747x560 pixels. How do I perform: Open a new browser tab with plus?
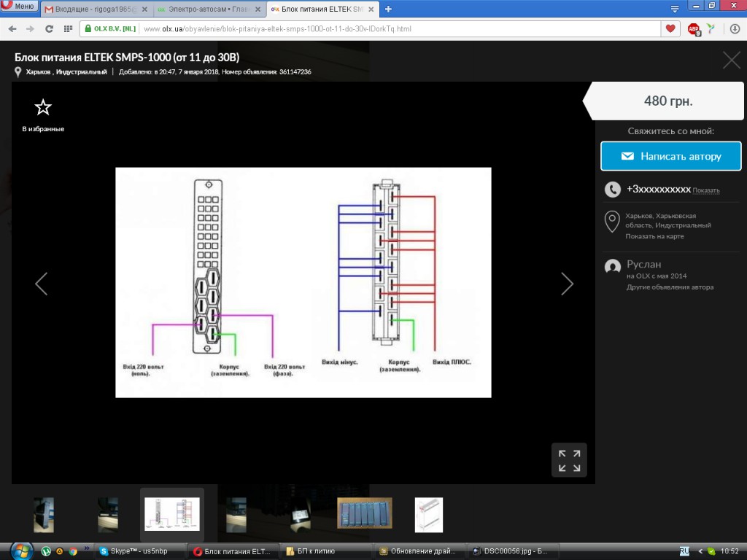(388, 9)
